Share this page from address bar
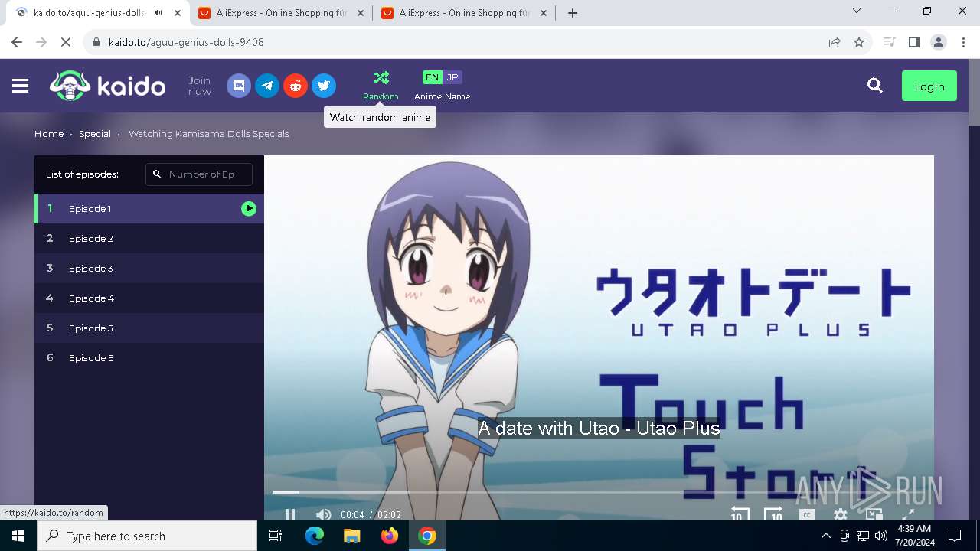Image resolution: width=980 pixels, height=551 pixels. tap(835, 42)
